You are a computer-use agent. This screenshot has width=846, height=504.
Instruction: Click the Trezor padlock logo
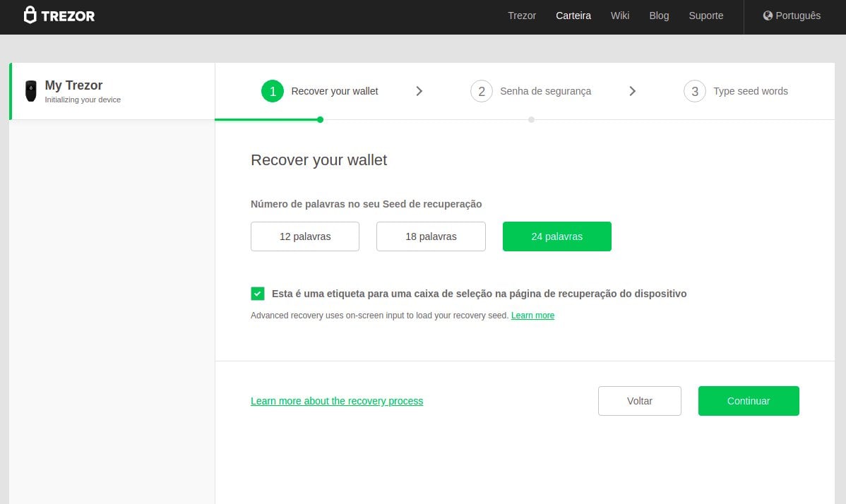[30, 15]
